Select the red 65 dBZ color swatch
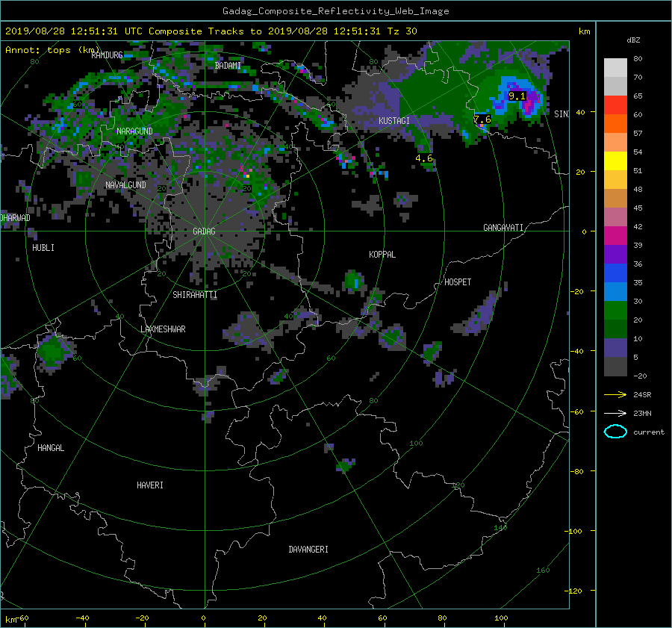This screenshot has width=672, height=628. (615, 105)
